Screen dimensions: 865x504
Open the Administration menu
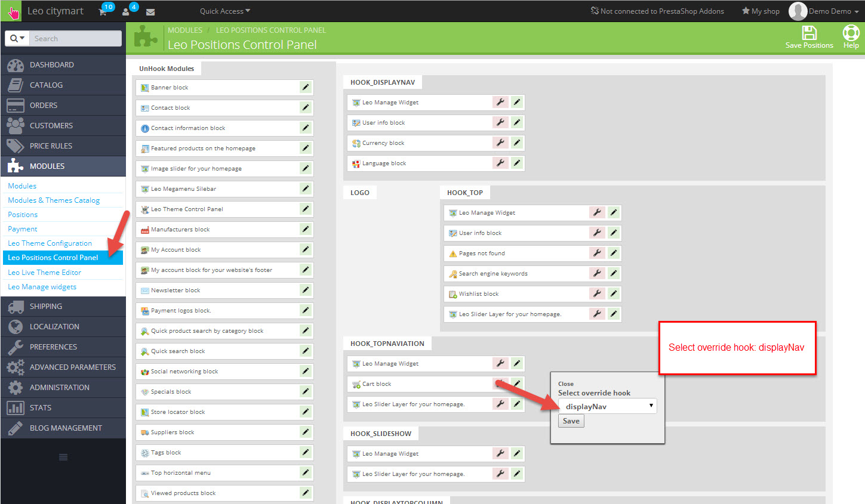pyautogui.click(x=63, y=388)
